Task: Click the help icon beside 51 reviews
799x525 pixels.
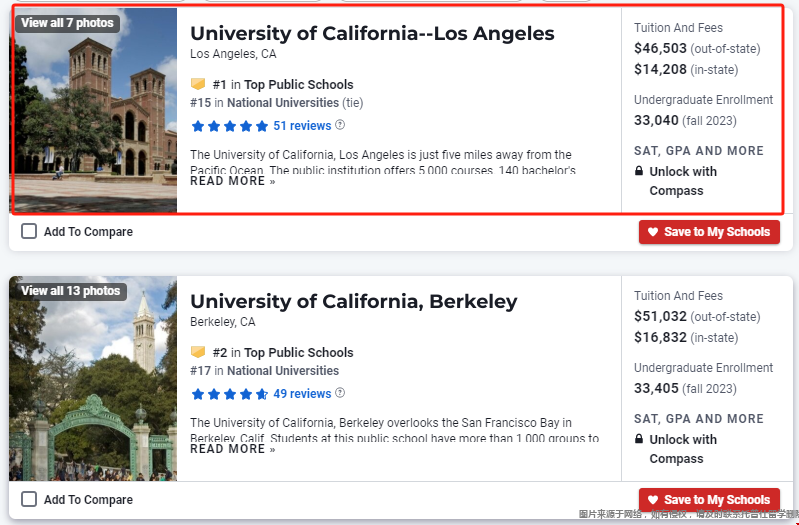Action: pos(340,125)
